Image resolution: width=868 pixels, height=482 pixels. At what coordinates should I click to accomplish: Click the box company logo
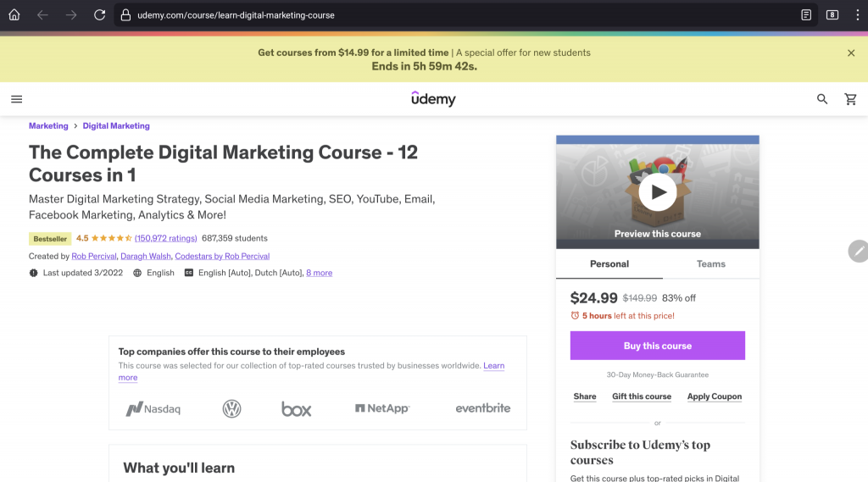296,408
